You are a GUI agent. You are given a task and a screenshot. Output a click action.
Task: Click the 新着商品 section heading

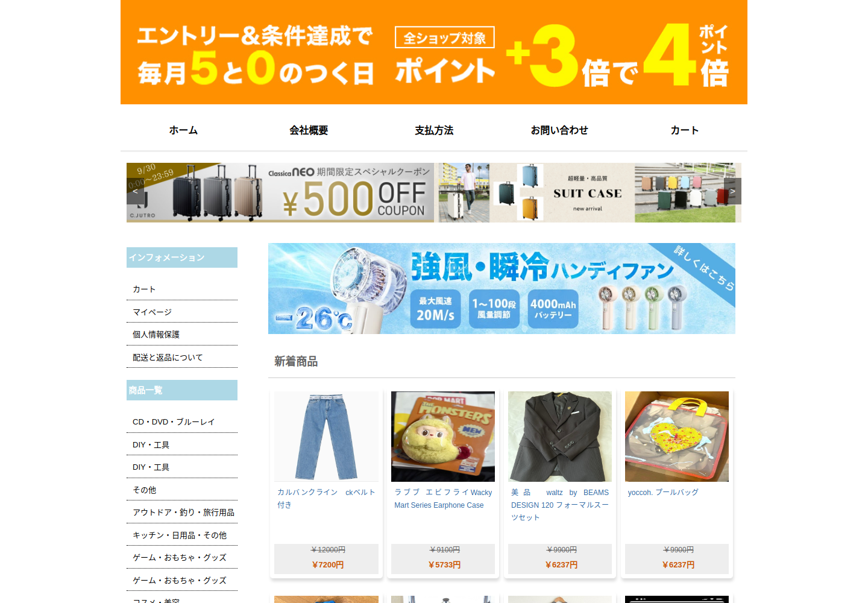[296, 361]
